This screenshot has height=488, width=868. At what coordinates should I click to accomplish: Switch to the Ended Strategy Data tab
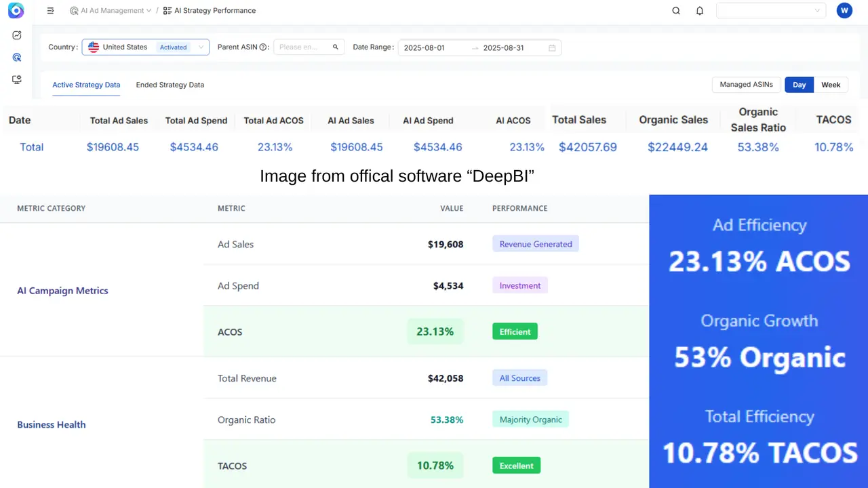170,85
